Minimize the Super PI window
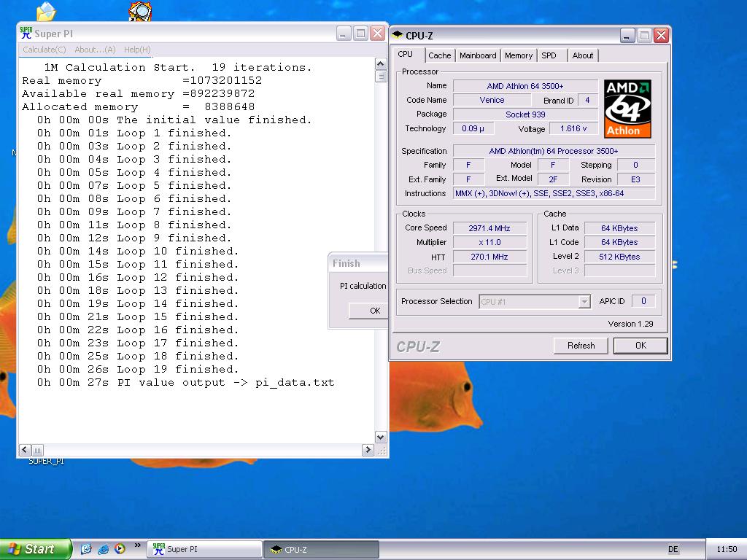Image resolution: width=747 pixels, height=560 pixels. [344, 34]
